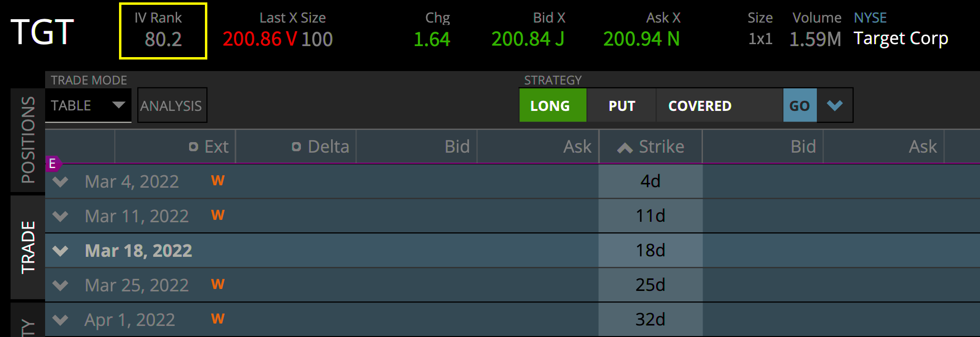Toggle the COVERED strategy selector
Image resolution: width=980 pixels, height=337 pixels.
(700, 106)
